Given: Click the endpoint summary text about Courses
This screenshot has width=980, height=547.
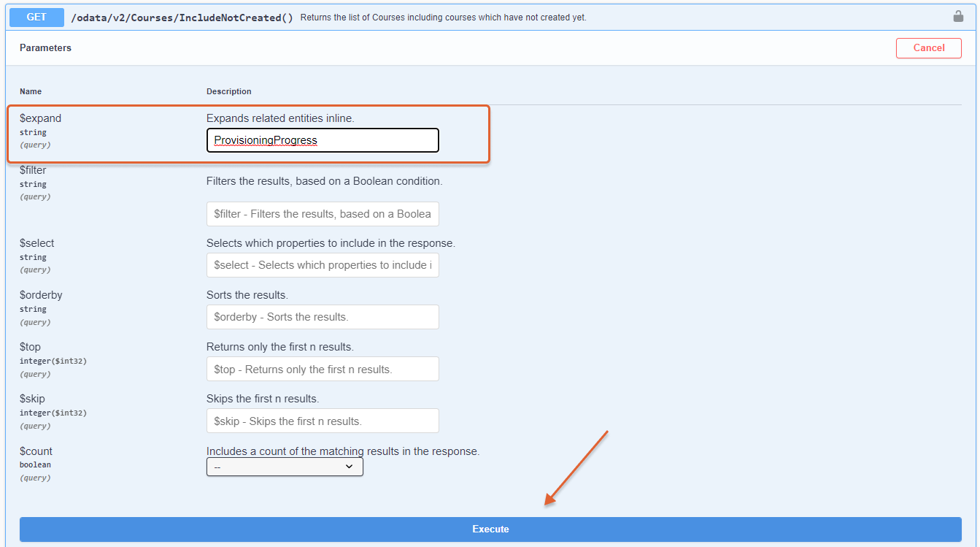Looking at the screenshot, I should (x=443, y=18).
